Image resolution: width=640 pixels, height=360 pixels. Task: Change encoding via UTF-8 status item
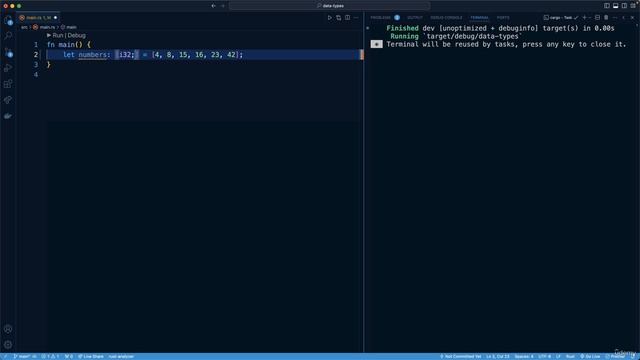pyautogui.click(x=544, y=356)
